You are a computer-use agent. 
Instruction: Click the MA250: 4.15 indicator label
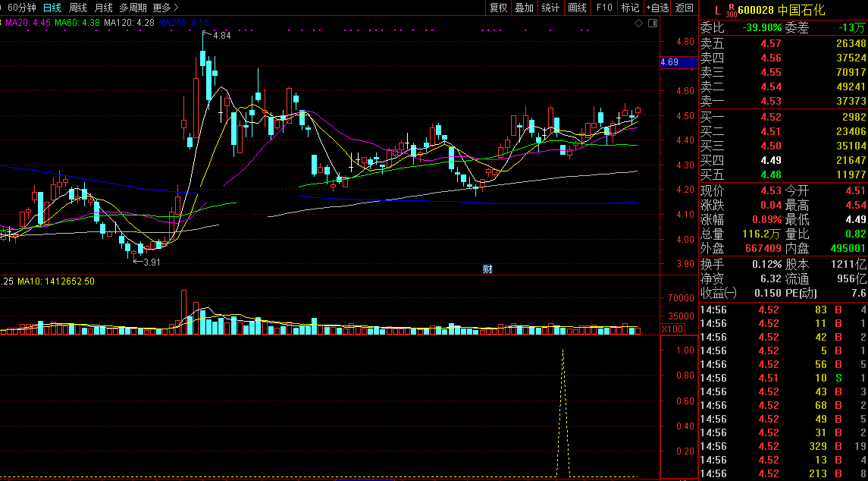[x=183, y=23]
